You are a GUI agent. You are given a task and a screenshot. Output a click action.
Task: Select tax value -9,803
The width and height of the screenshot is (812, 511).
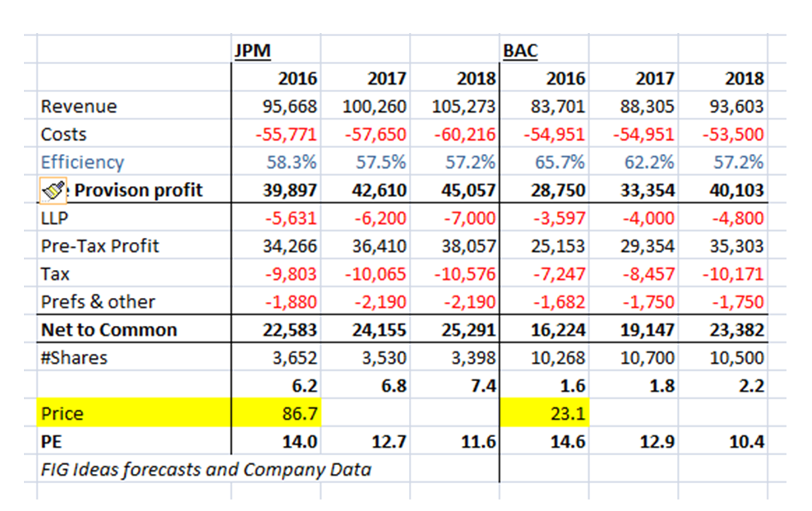click(x=291, y=274)
